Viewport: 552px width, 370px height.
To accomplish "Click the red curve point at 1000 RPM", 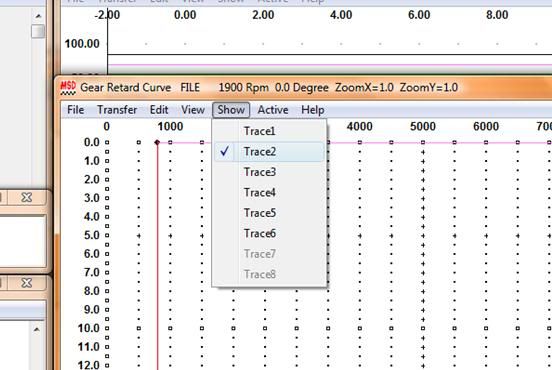I will tap(157, 142).
